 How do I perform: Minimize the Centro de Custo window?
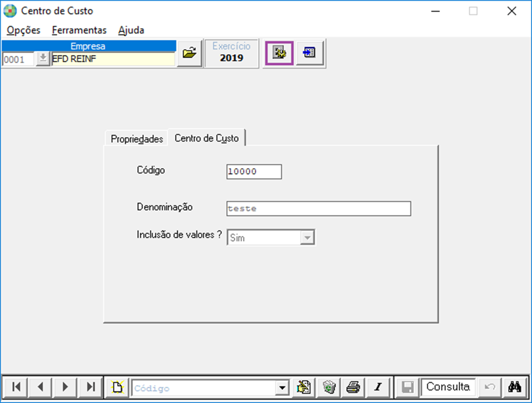[x=435, y=11]
